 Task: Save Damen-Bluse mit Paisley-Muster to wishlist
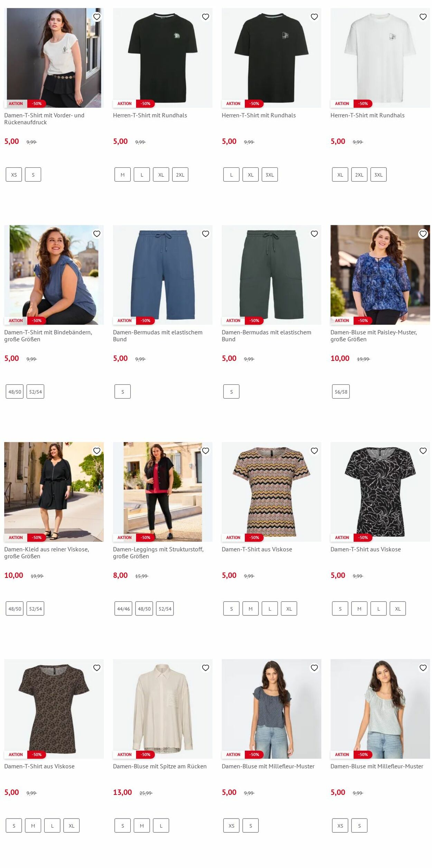(423, 234)
